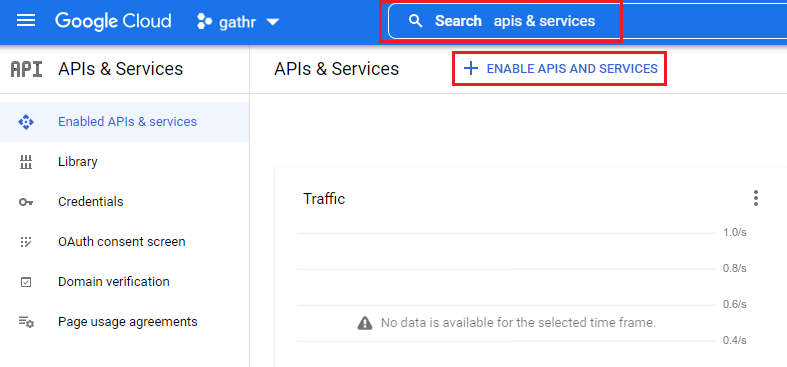Click the Page usage agreements gear-list icon
787x367 pixels.
pos(26,322)
